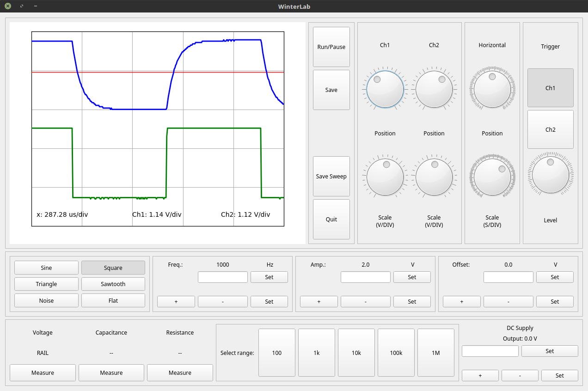The width and height of the screenshot is (588, 391).
Task: Click Measure under Voltage
Action: (x=43, y=373)
